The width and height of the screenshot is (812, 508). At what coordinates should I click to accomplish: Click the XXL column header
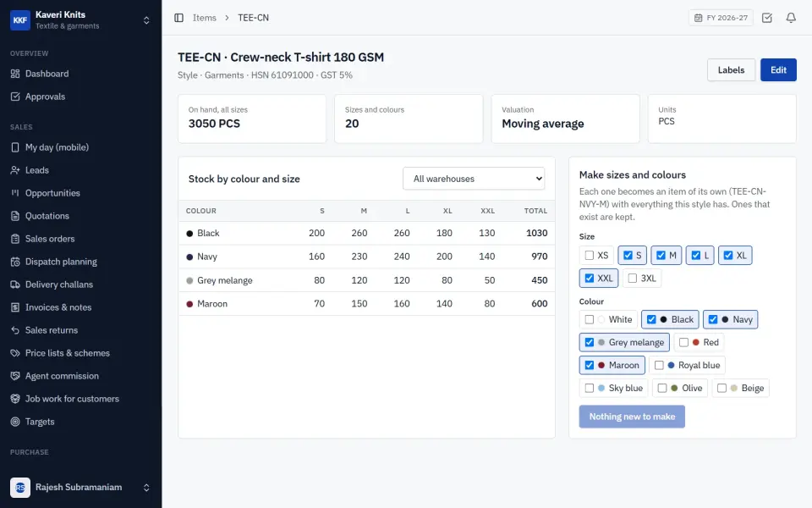pyautogui.click(x=487, y=211)
